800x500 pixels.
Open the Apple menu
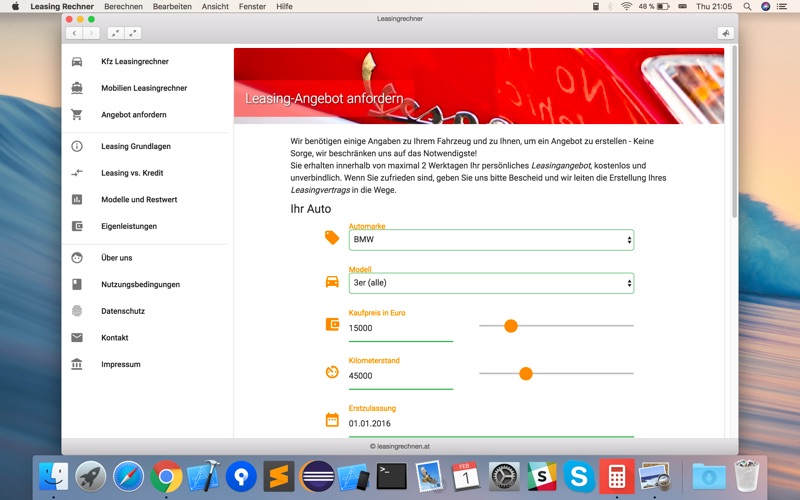click(15, 6)
